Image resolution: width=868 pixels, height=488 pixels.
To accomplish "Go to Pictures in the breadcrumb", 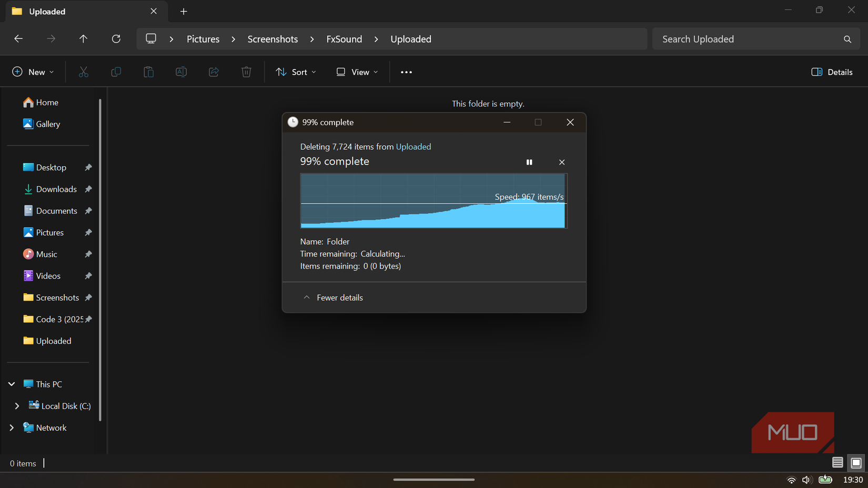I will click(x=203, y=39).
